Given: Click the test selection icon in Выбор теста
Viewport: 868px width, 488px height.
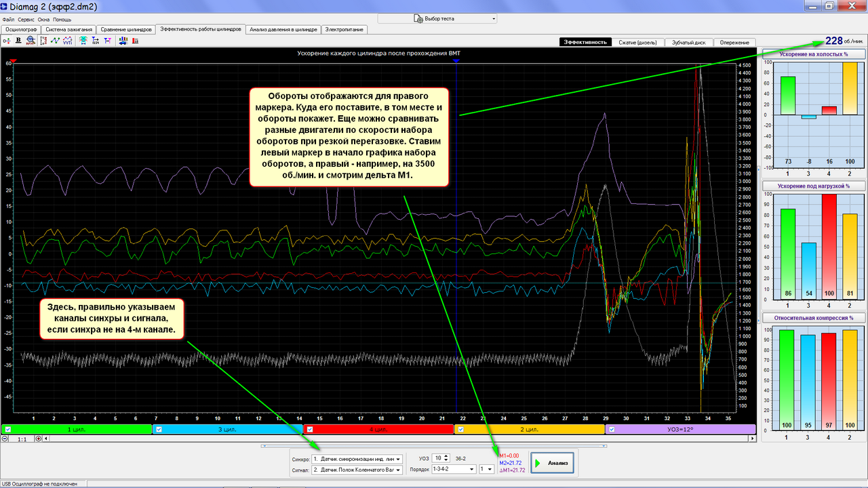Looking at the screenshot, I should pos(418,19).
